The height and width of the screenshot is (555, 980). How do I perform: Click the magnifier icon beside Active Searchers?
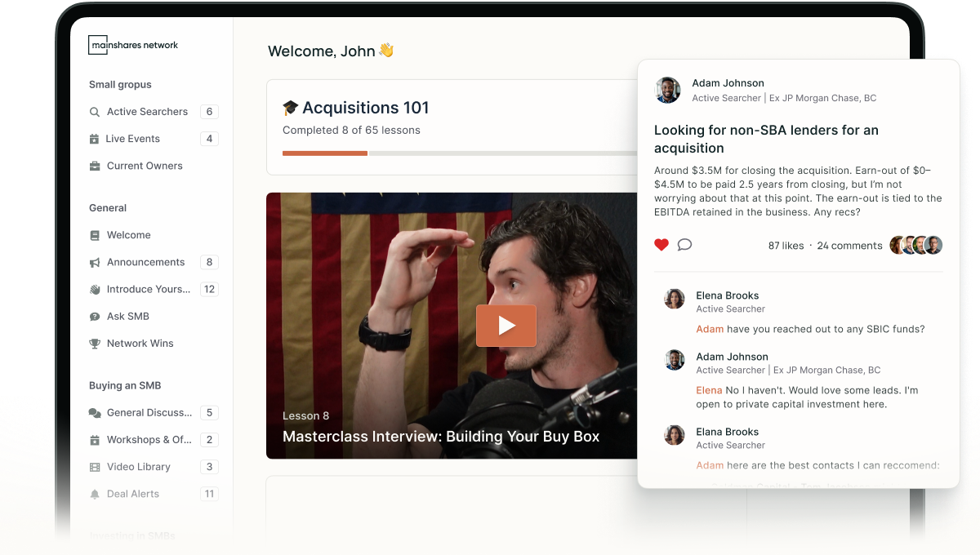(x=95, y=112)
